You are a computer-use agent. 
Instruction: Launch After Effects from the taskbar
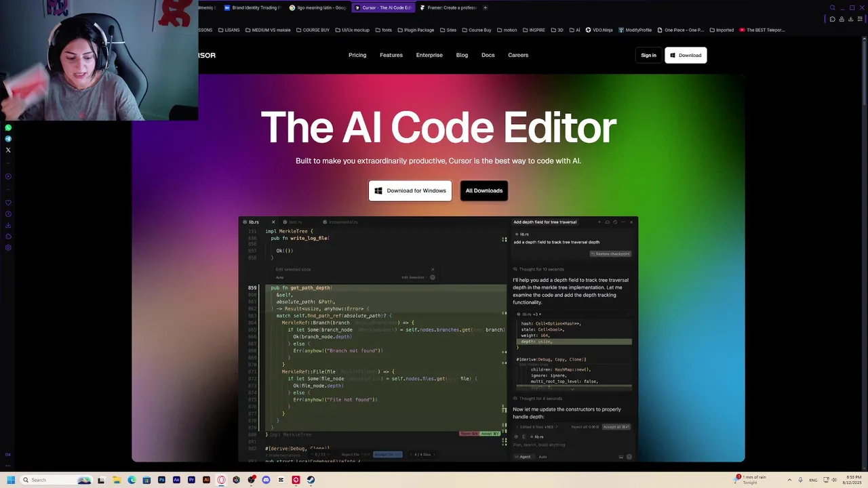tap(176, 480)
